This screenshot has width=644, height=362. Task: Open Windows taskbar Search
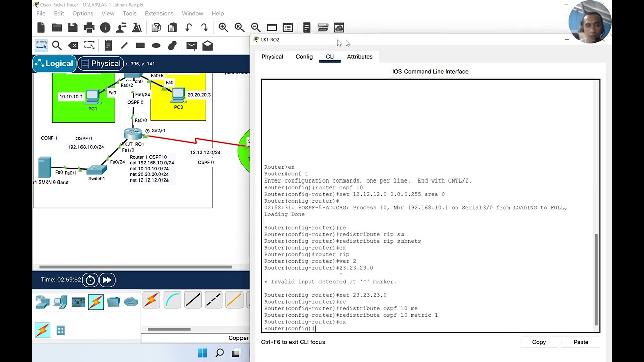point(220,353)
